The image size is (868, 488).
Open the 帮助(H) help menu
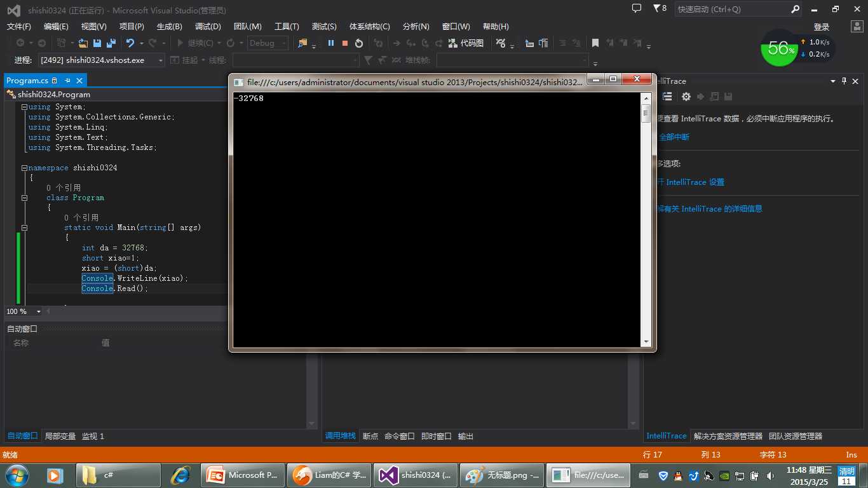(x=496, y=26)
